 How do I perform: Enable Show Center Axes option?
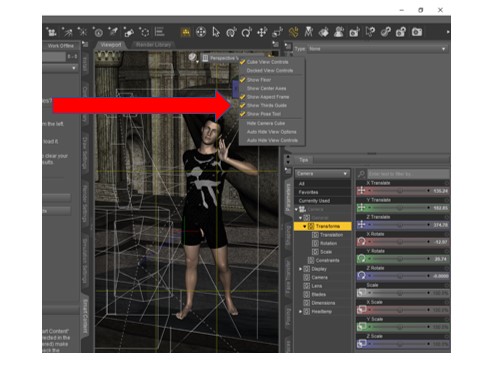(x=266, y=88)
